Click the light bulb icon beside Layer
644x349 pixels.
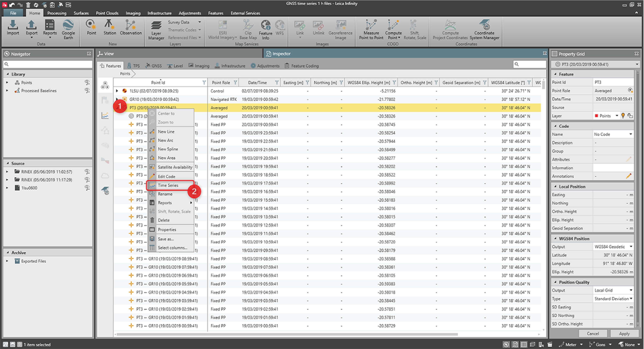pos(623,116)
